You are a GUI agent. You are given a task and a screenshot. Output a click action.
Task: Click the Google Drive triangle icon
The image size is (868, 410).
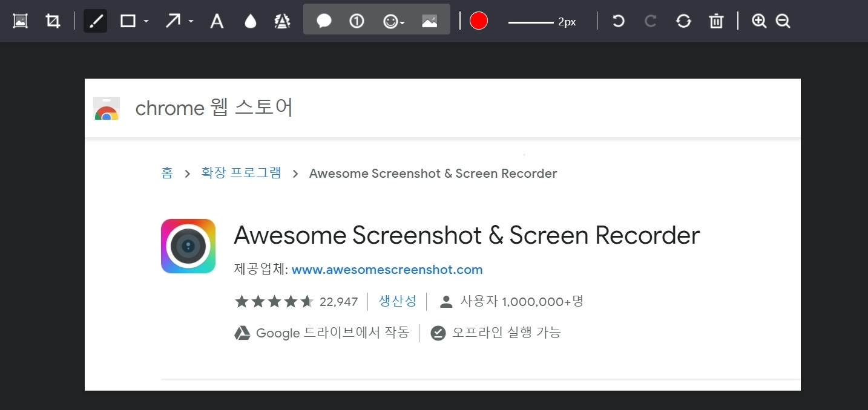242,333
